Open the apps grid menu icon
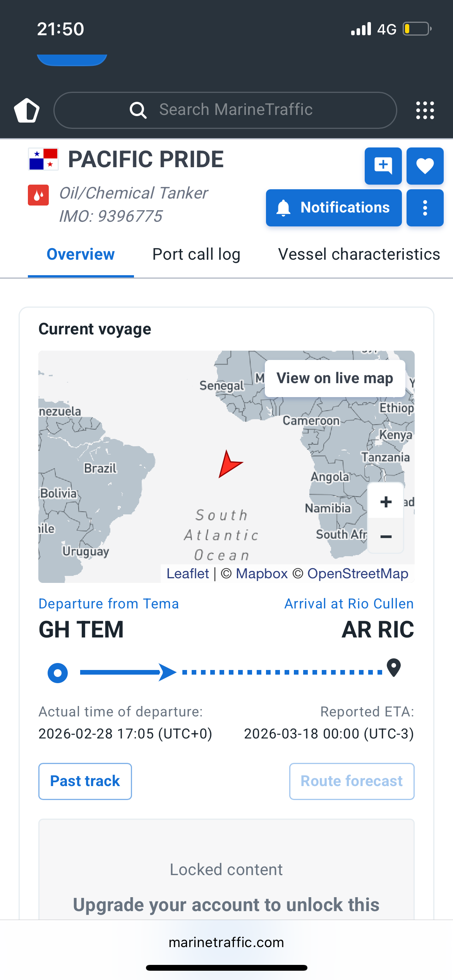The image size is (453, 980). [x=425, y=111]
